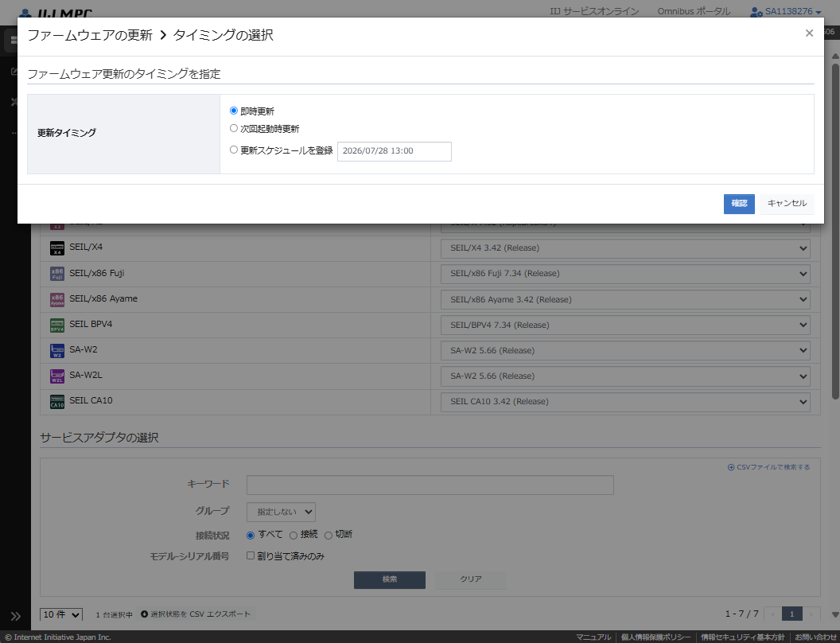840x643 pixels.
Task: Click the 1 台選択中 status text
Action: (x=114, y=614)
